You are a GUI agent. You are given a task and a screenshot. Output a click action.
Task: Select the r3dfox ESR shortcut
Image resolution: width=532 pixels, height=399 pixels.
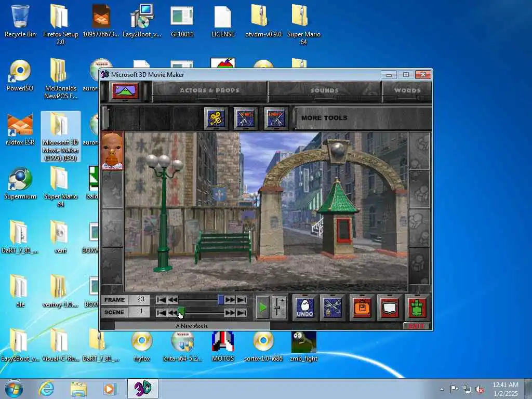coord(20,129)
